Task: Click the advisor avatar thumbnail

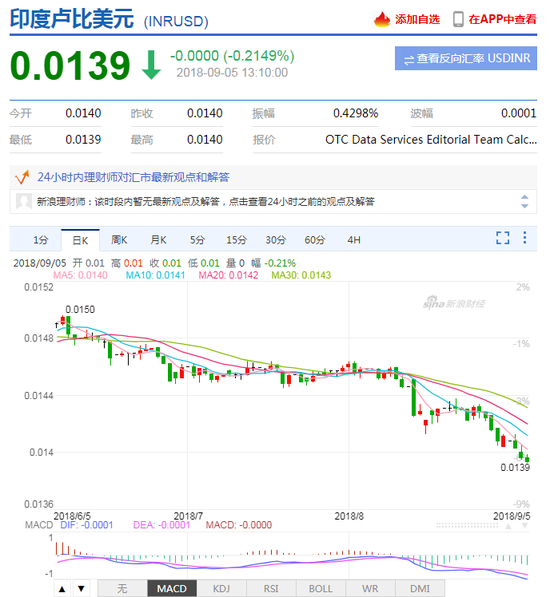Action: click(24, 201)
